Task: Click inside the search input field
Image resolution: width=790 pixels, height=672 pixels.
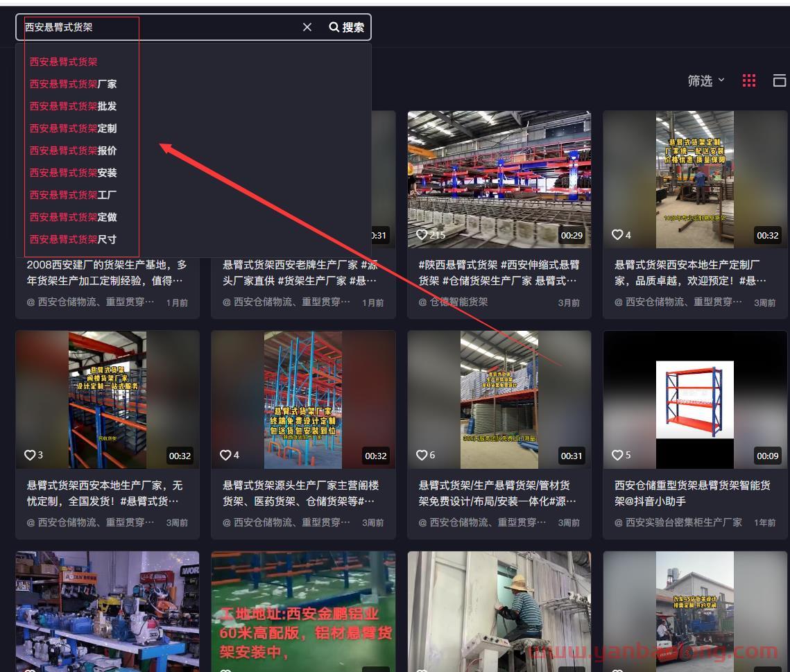Action: (160, 27)
